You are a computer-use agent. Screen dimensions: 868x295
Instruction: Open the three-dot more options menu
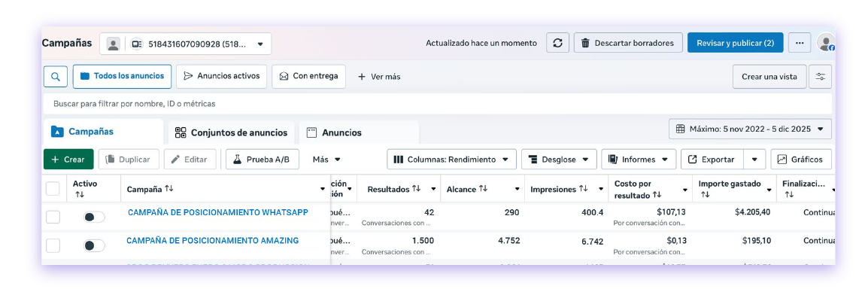(x=800, y=43)
